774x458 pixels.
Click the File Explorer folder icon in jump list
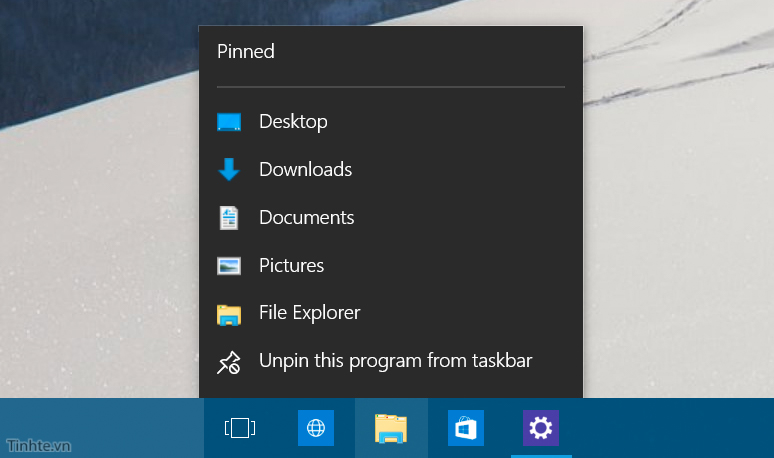[229, 314]
